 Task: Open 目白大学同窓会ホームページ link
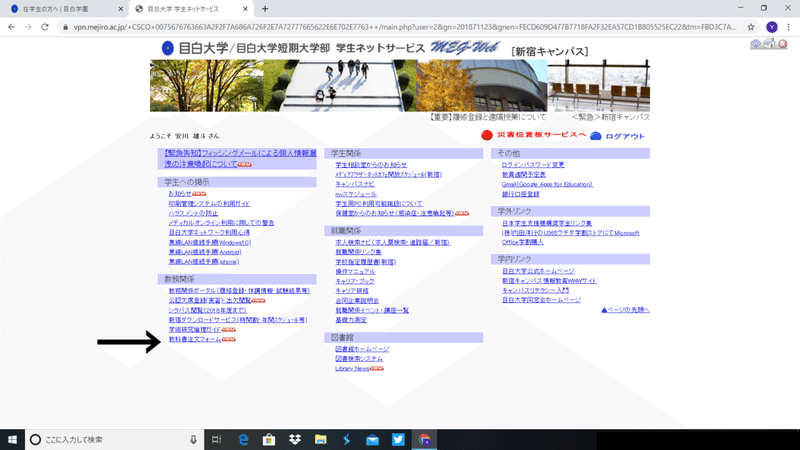(x=541, y=300)
